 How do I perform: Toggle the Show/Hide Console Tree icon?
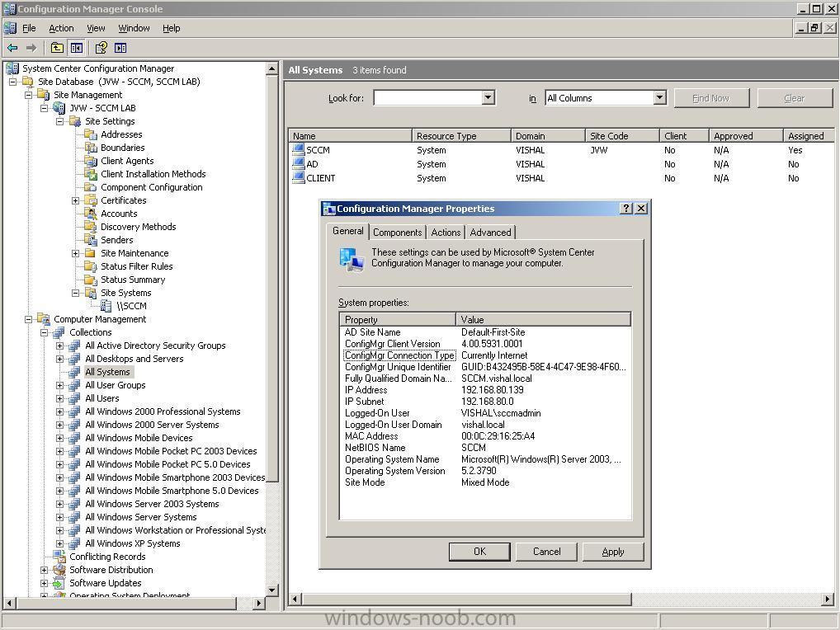point(77,48)
